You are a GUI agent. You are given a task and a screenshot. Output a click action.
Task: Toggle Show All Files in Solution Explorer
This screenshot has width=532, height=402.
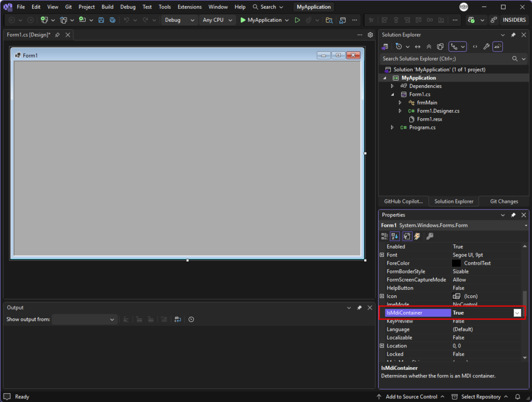(x=441, y=47)
